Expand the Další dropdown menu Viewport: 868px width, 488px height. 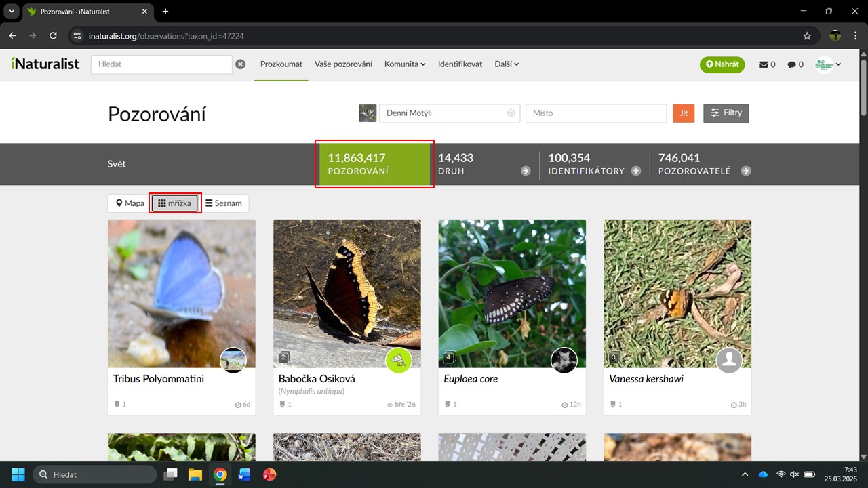507,64
